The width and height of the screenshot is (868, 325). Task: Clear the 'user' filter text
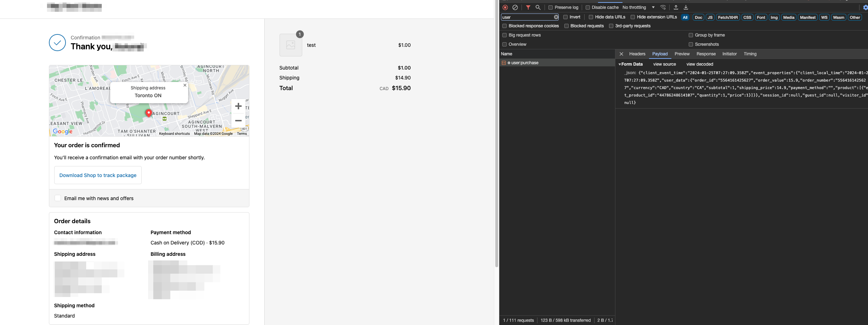(x=556, y=17)
